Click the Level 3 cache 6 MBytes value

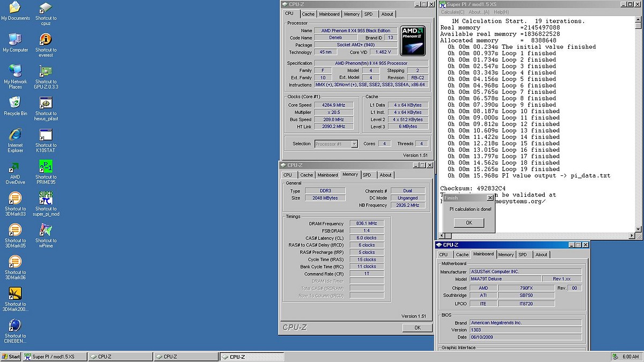(x=407, y=127)
